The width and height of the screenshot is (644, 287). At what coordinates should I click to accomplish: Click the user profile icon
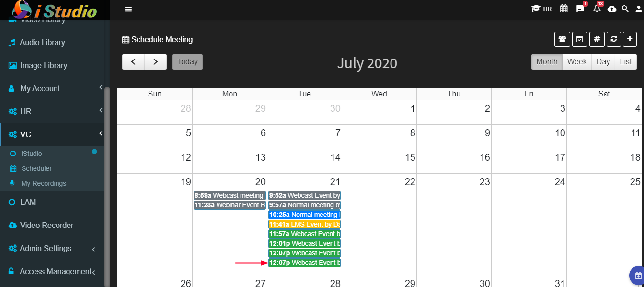coord(638,9)
